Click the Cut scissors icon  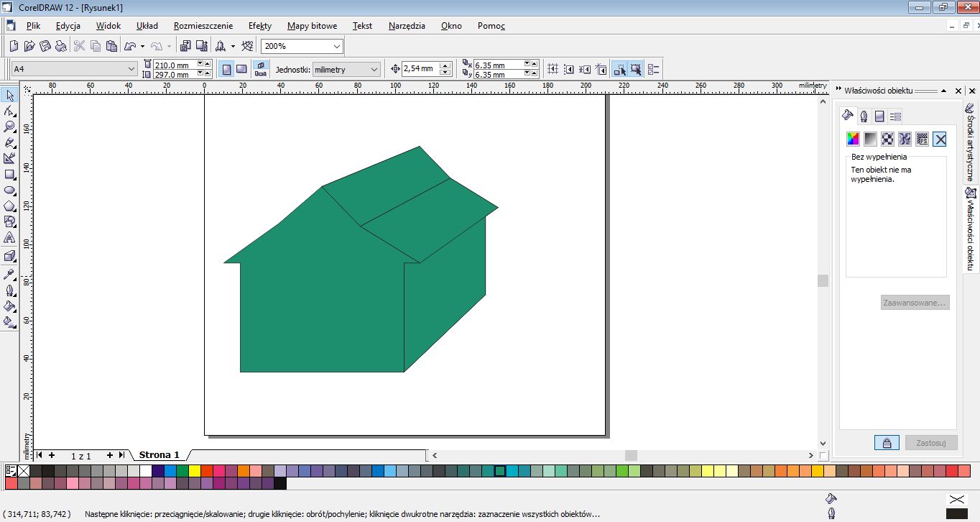79,46
